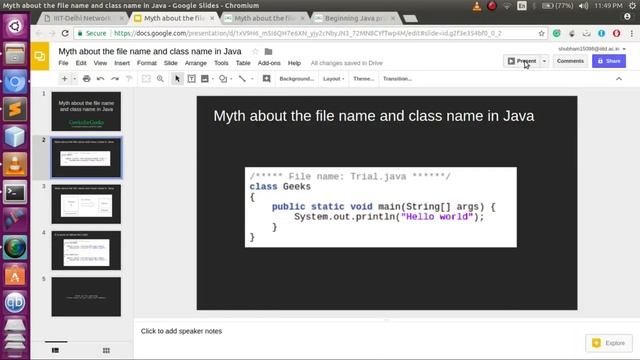Open the Add-ons menu
Viewport: 640px width, 360px height.
(269, 63)
